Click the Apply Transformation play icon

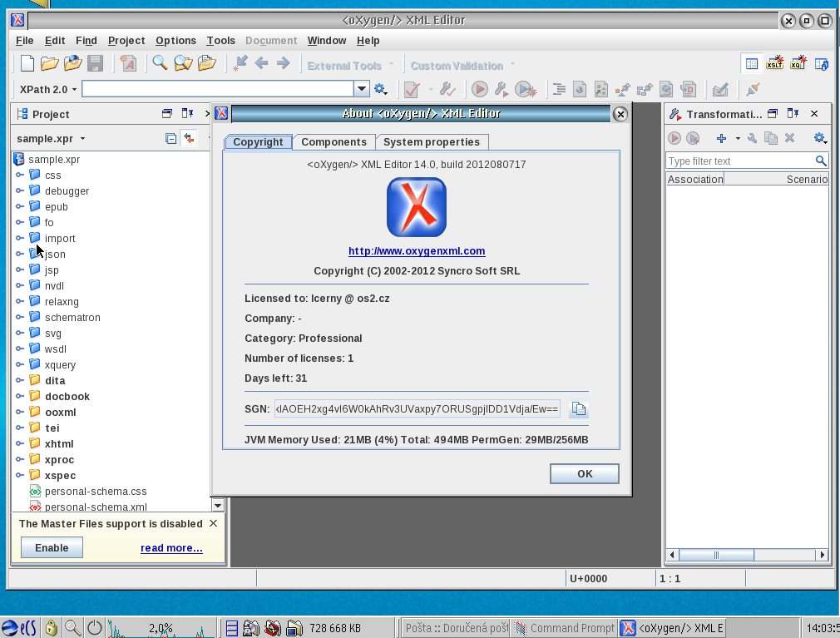(479, 89)
